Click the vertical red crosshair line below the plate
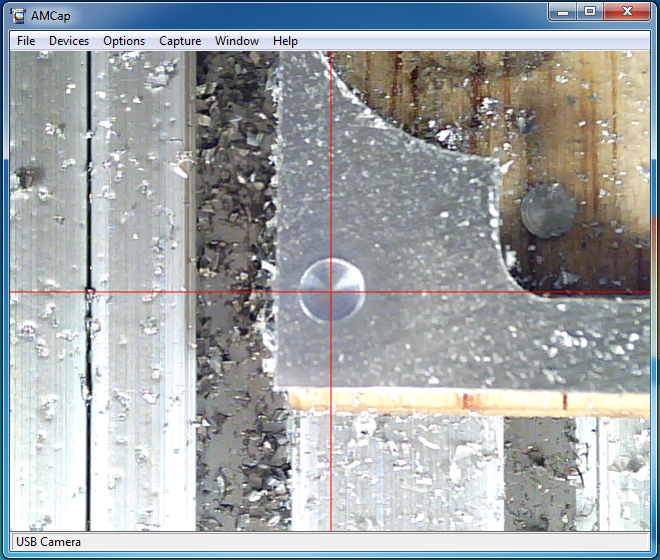Screen dimensions: 660x560 [331, 470]
